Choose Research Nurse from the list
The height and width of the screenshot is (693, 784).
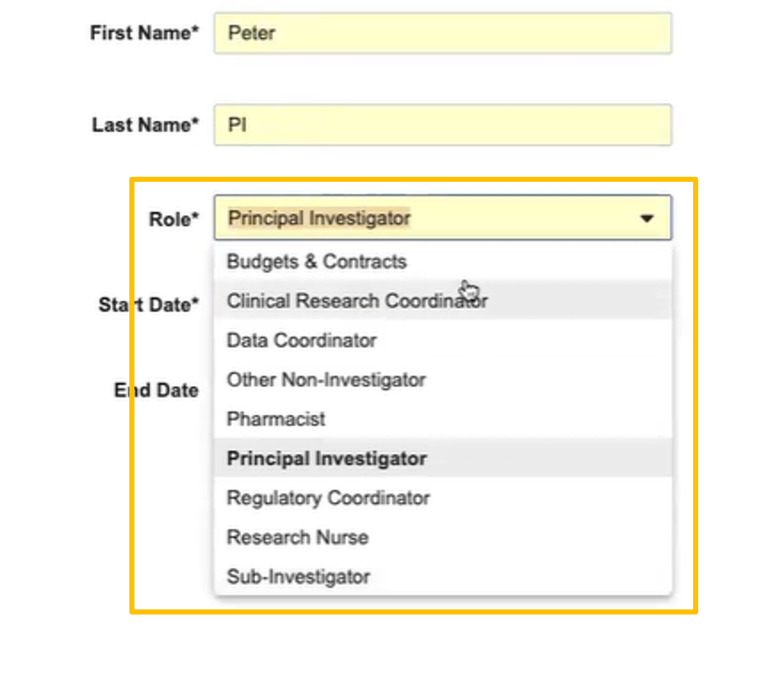tap(298, 537)
